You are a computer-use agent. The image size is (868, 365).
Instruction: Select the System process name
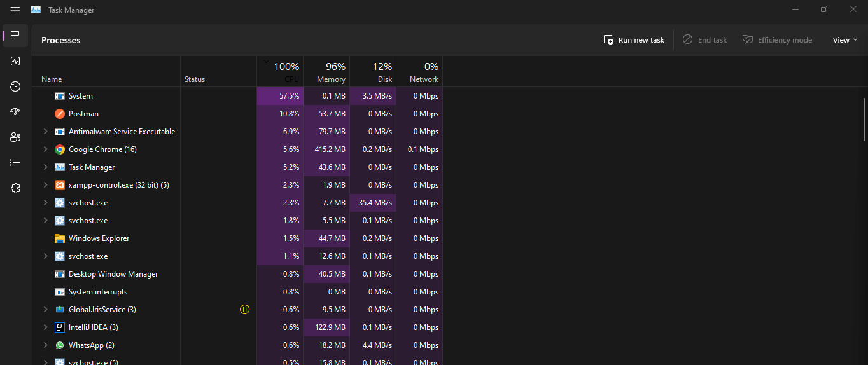(x=81, y=96)
